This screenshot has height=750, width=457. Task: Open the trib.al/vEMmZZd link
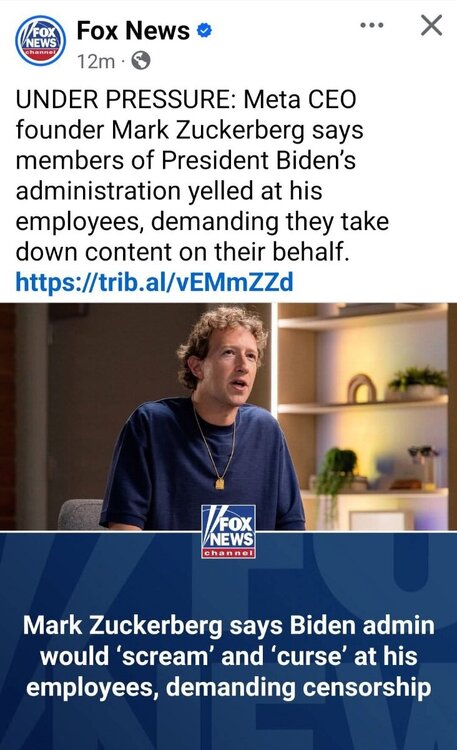[155, 282]
